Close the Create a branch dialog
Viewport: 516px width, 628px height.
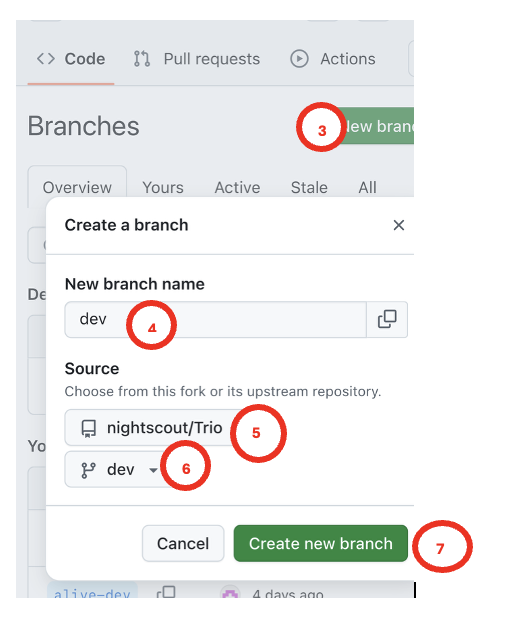click(399, 225)
